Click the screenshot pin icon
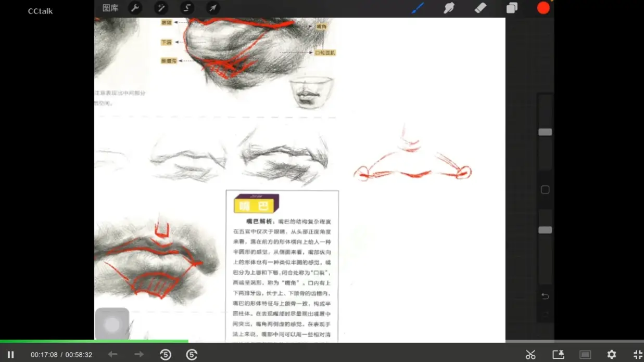644x362 pixels. (558, 354)
